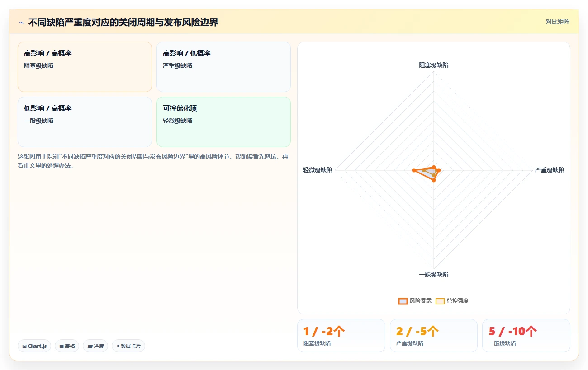Select the 低影响 / 高概率 card
This screenshot has width=588, height=370.
(x=85, y=122)
